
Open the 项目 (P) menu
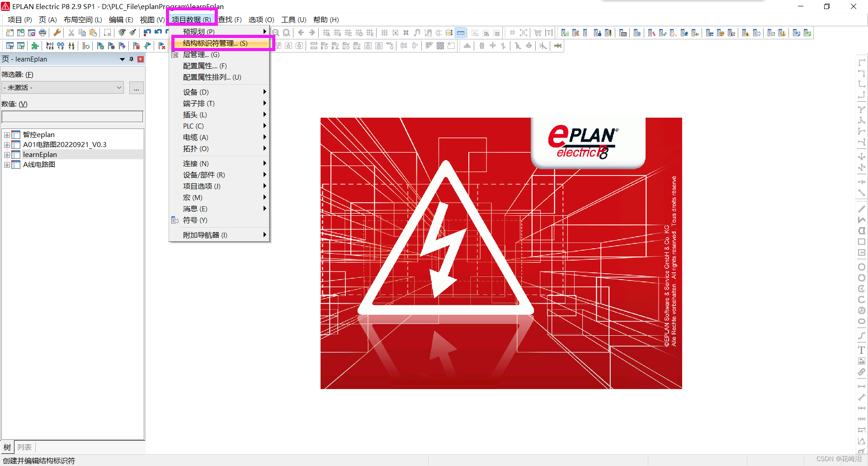pos(20,19)
